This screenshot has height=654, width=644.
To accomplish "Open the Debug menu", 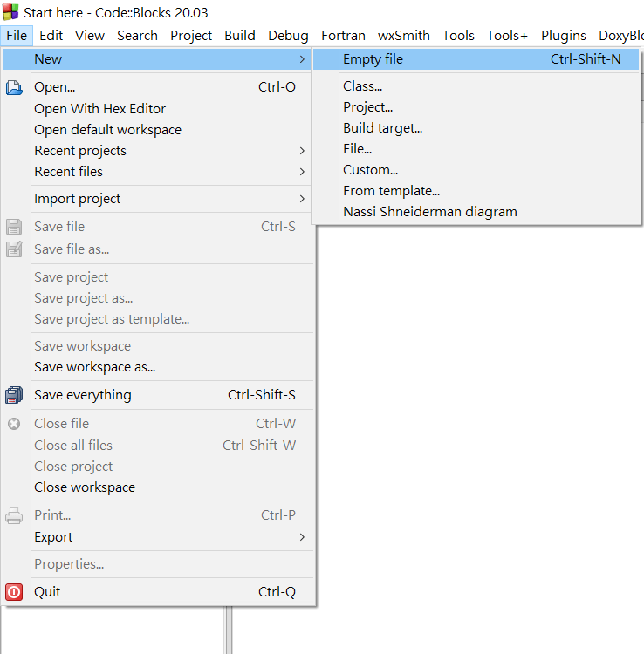I will click(x=288, y=36).
